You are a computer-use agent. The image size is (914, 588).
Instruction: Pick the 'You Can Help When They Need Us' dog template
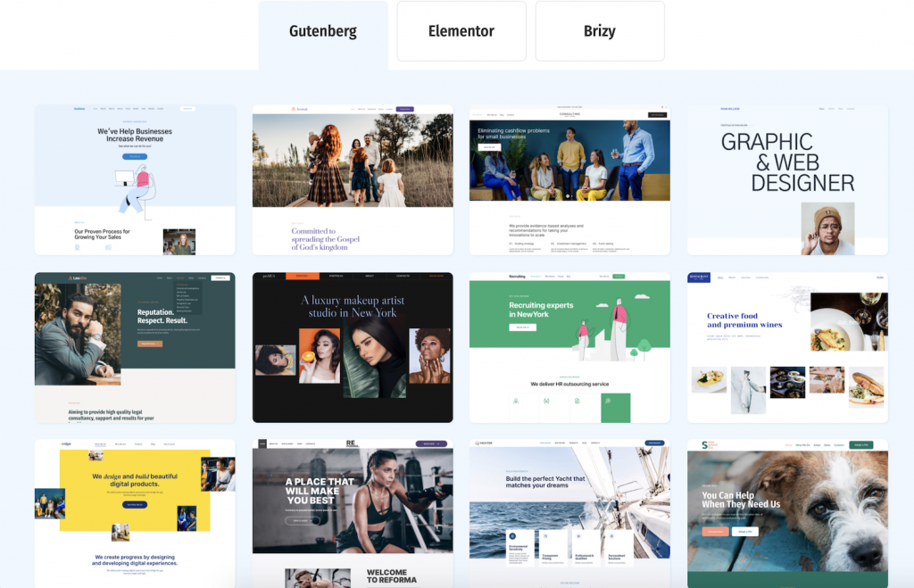[787, 513]
